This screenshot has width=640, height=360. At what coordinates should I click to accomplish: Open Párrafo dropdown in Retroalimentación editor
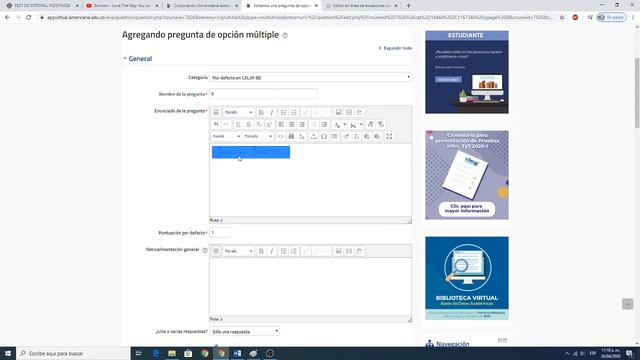coord(238,251)
